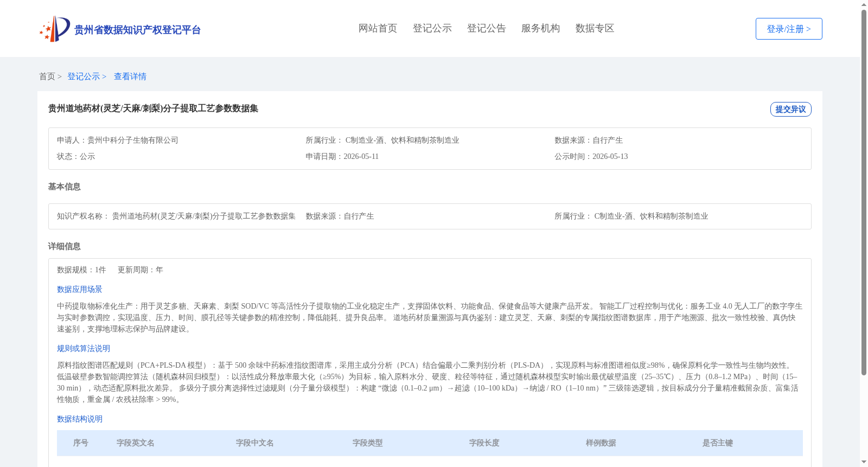Click 所属行业 text in the 基本信息 box
The width and height of the screenshot is (868, 467).
pyautogui.click(x=631, y=216)
